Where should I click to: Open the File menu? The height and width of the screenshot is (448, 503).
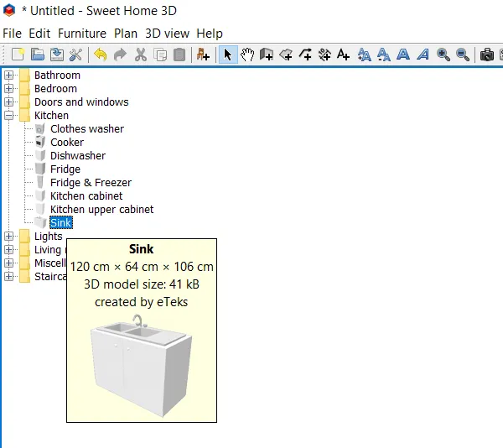click(13, 34)
